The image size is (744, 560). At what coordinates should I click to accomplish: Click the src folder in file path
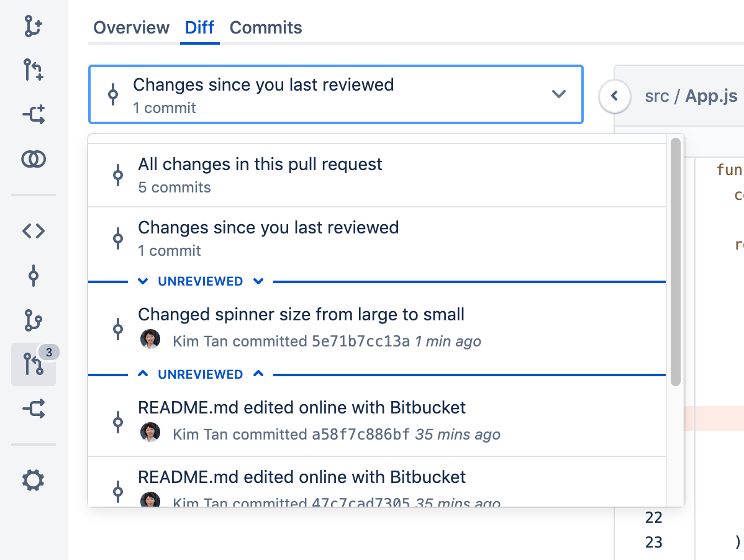656,97
